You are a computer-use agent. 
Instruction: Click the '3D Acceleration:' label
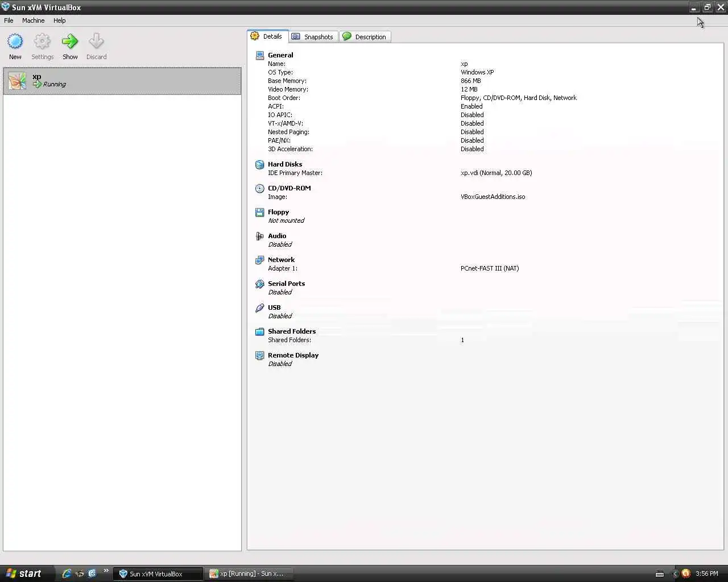pyautogui.click(x=290, y=149)
